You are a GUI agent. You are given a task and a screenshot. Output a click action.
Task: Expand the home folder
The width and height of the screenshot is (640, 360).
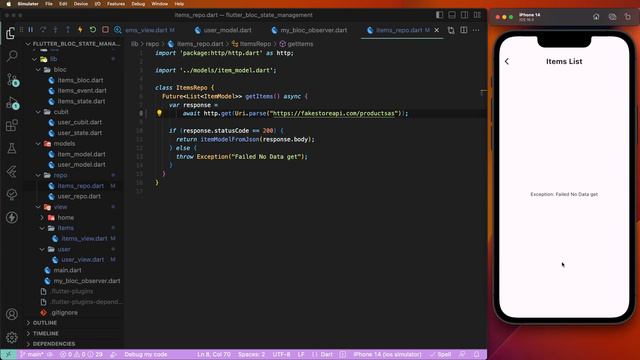coord(42,218)
